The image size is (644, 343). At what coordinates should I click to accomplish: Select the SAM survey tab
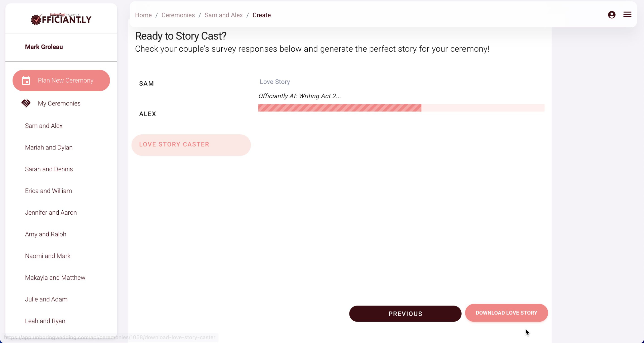tap(146, 84)
